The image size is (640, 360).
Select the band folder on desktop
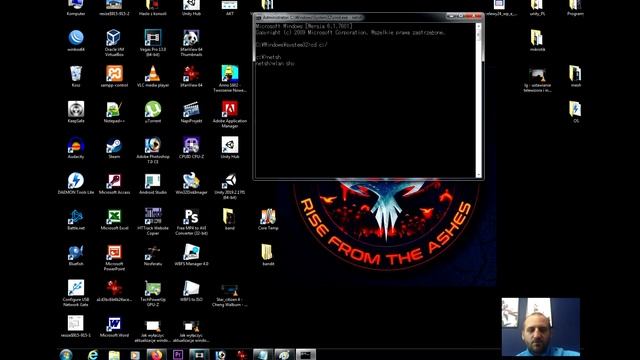click(229, 219)
